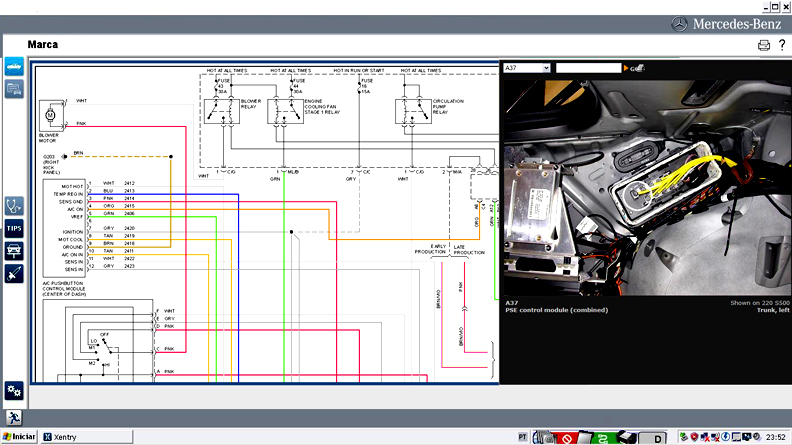Click the LATE PRODUCTION label
This screenshot has width=792, height=445.
(469, 250)
